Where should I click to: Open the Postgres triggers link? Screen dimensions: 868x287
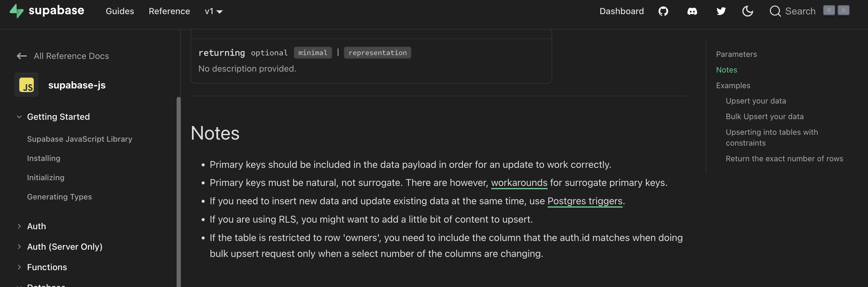click(585, 201)
